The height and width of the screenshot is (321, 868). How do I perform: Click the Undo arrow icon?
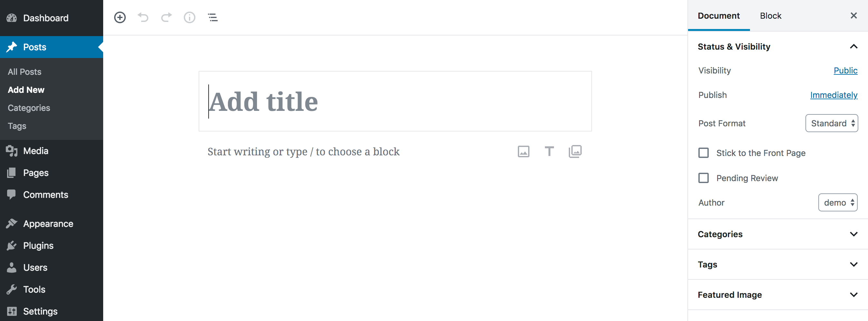[143, 17]
